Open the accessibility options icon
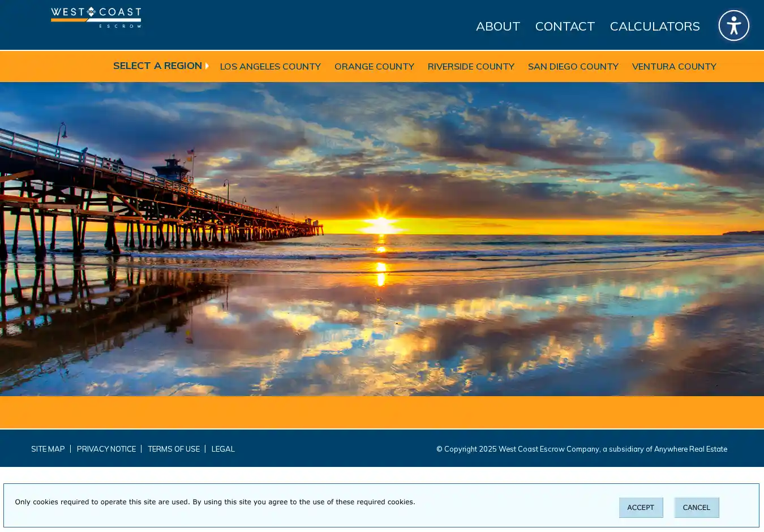The image size is (764, 532). (x=733, y=25)
